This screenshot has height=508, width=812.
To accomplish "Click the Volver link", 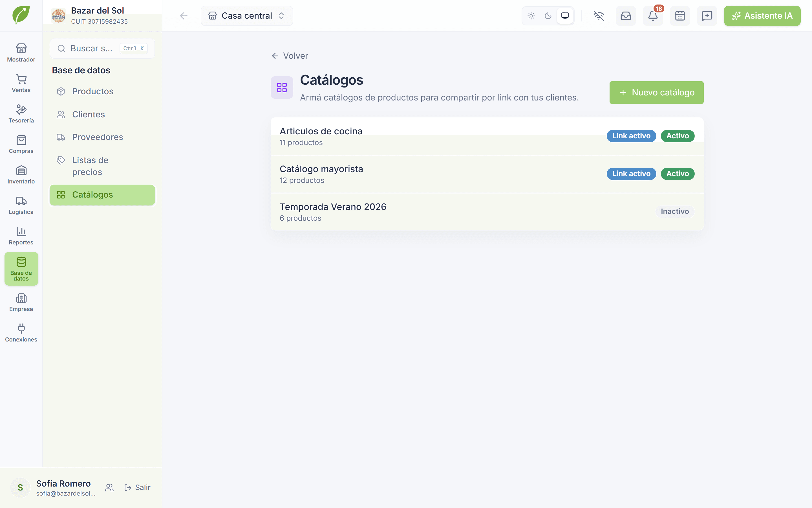I will pyautogui.click(x=290, y=56).
